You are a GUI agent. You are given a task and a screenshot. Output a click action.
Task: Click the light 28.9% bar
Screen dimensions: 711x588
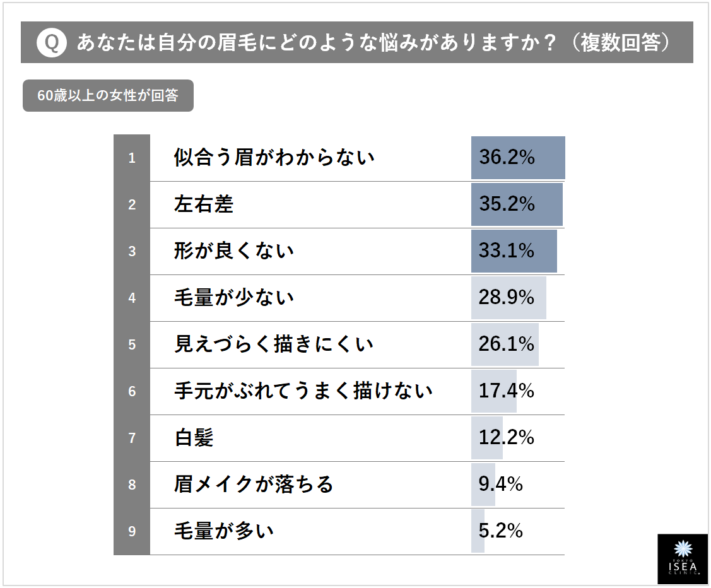click(x=508, y=297)
